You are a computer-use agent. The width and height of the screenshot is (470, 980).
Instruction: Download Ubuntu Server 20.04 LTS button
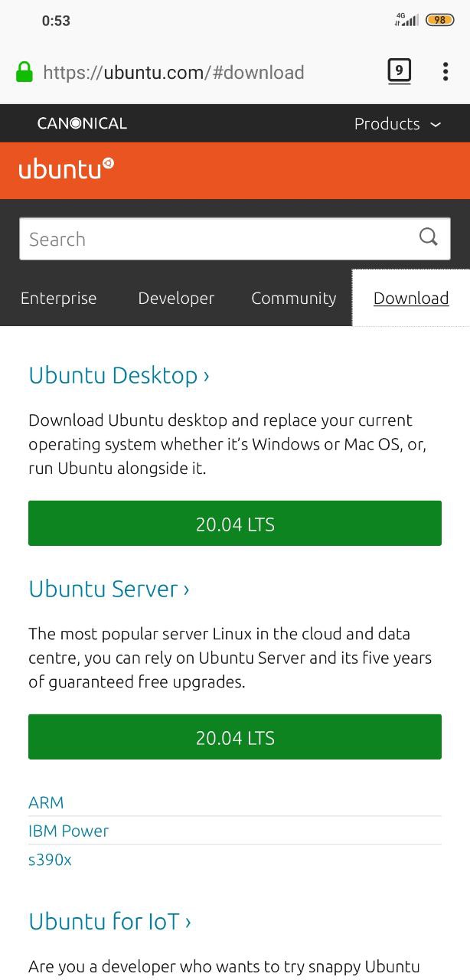pyautogui.click(x=235, y=737)
